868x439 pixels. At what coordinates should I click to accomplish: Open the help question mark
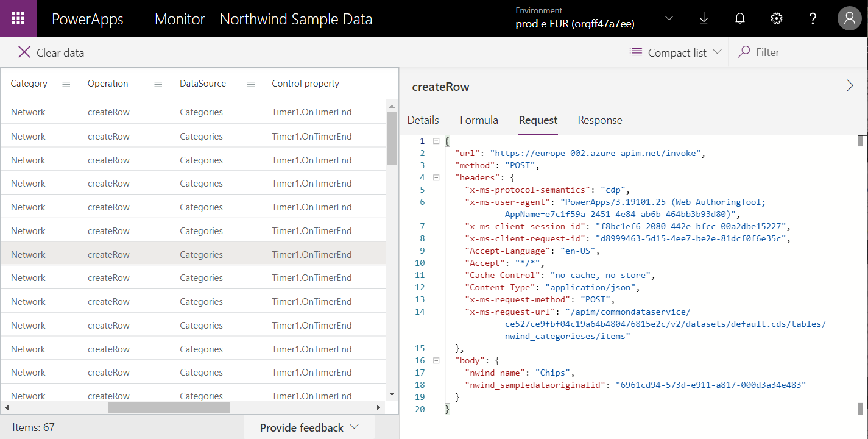pyautogui.click(x=813, y=18)
